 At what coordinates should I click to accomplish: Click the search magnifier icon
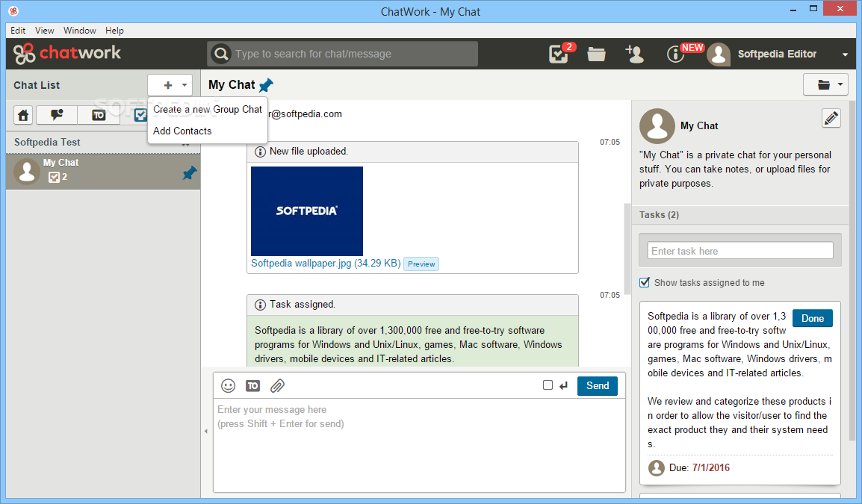[x=221, y=53]
